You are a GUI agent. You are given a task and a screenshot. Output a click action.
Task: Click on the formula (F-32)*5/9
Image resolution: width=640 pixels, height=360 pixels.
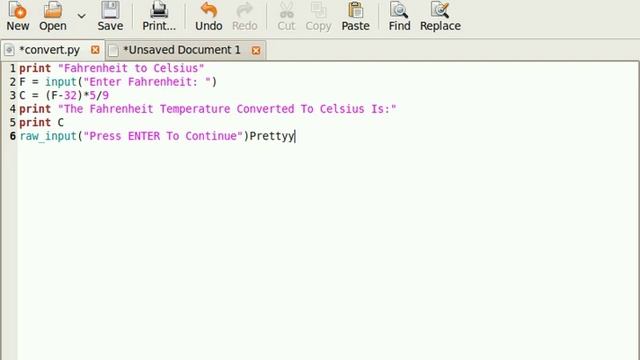77,96
